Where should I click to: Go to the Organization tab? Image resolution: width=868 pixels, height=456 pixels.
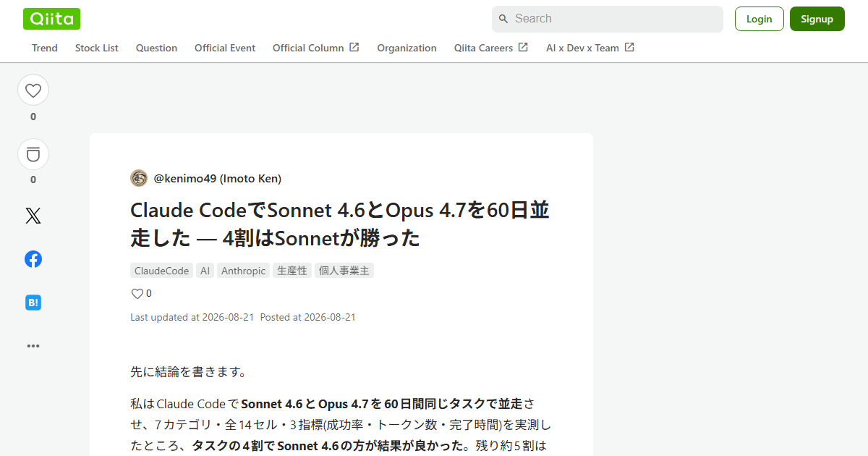tap(407, 48)
